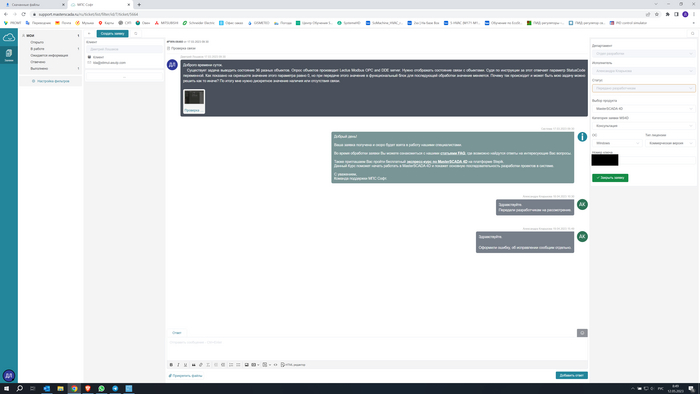
Task: Switch to the HTML editor mode
Action: click(x=293, y=365)
